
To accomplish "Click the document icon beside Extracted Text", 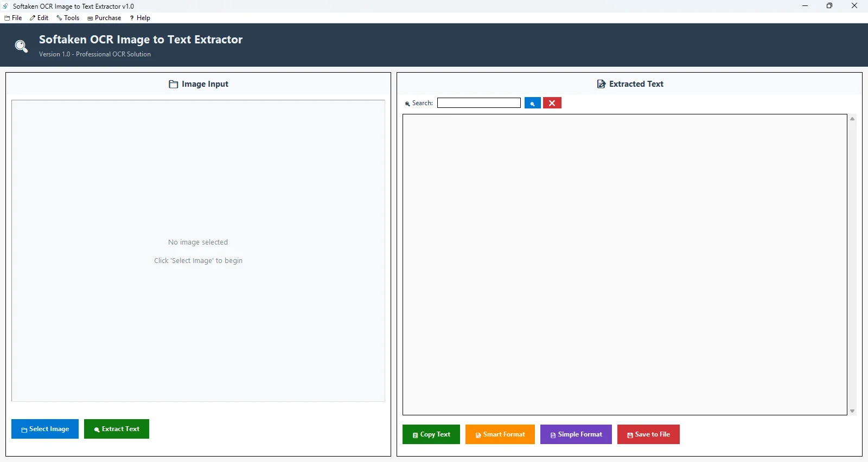I will [x=601, y=84].
